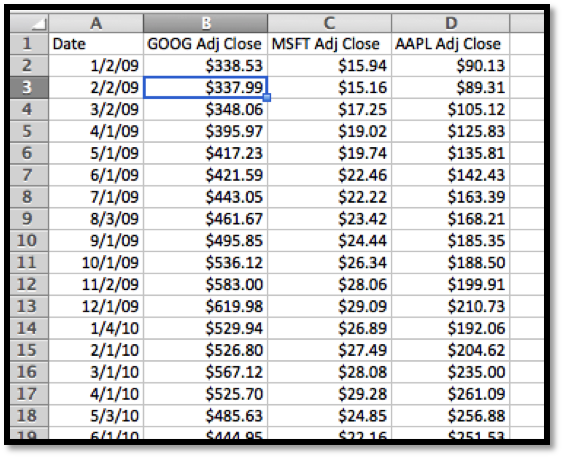Select the cell containing $583.00
The width and height of the screenshot is (563, 458).
click(205, 284)
